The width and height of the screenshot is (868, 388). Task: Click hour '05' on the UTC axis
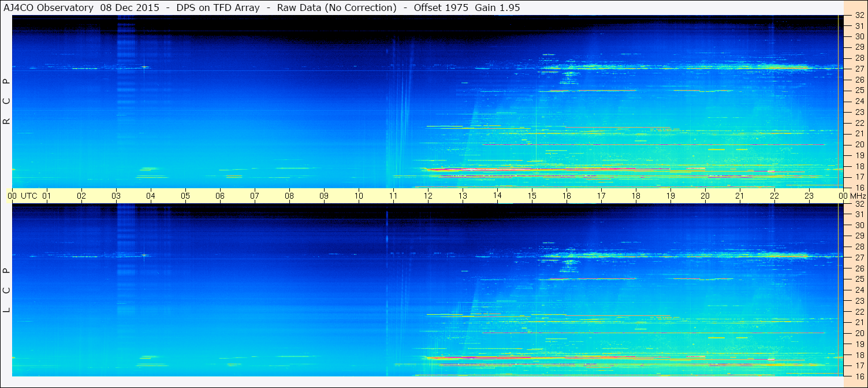pos(185,196)
